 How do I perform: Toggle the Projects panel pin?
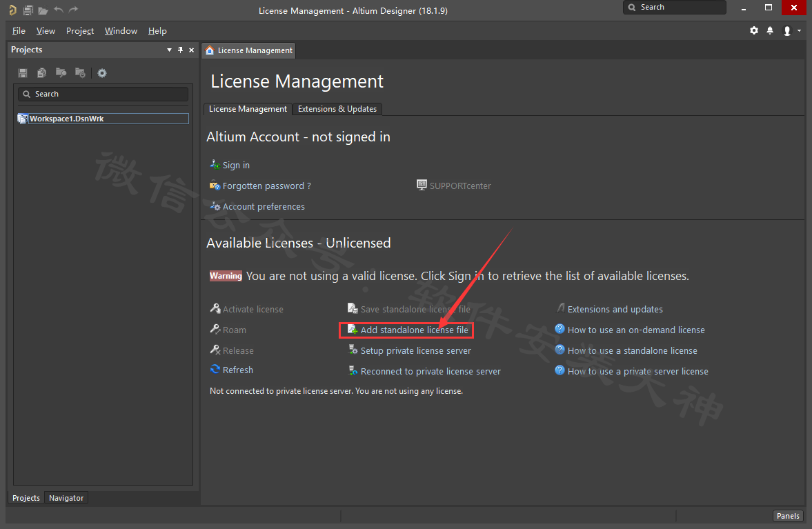[x=180, y=50]
